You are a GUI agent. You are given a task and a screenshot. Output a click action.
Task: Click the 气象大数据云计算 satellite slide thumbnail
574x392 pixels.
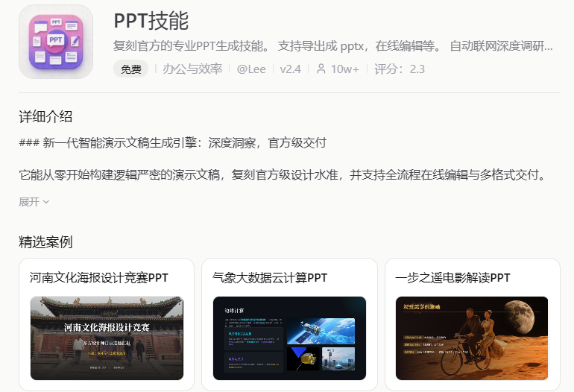click(x=289, y=338)
